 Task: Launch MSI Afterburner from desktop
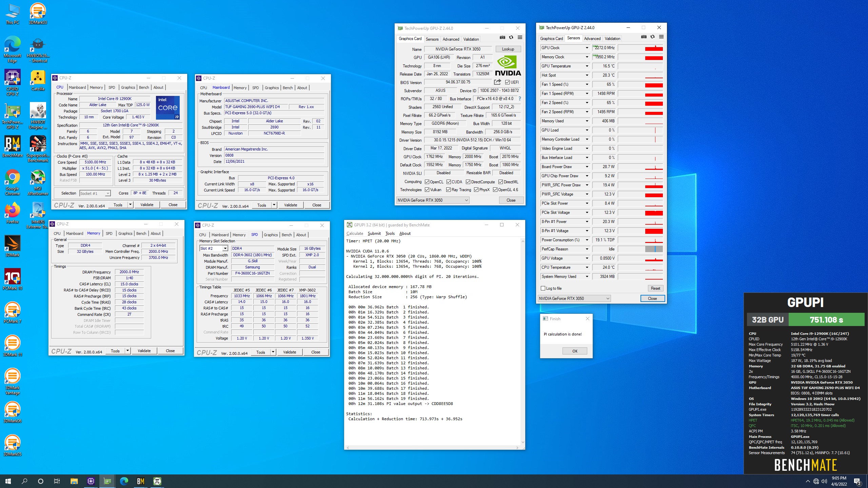point(38,182)
